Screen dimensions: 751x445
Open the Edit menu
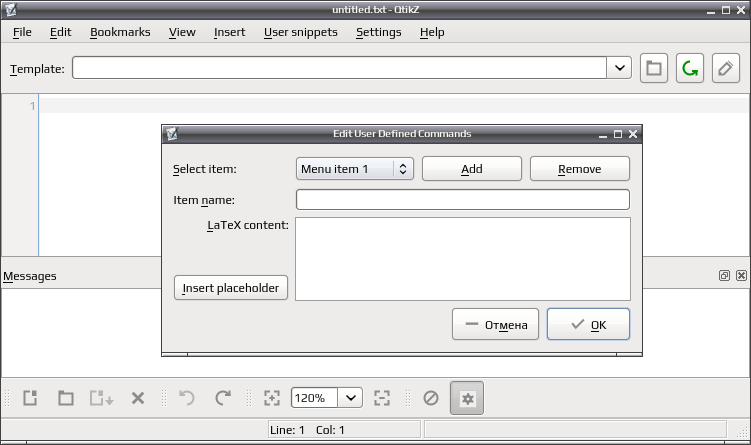pos(60,32)
